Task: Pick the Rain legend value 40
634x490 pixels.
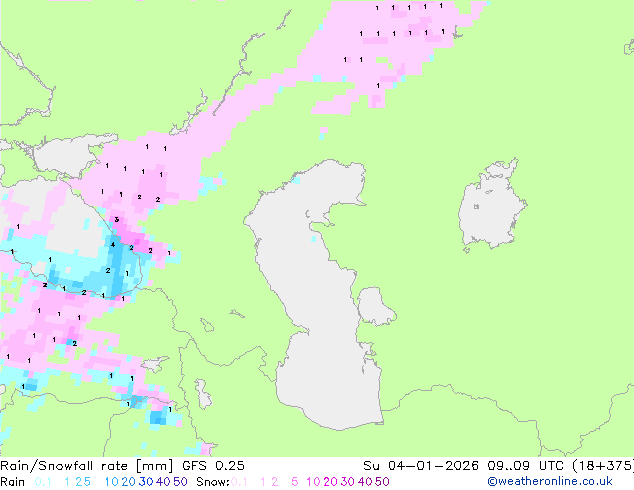Action: [163, 482]
